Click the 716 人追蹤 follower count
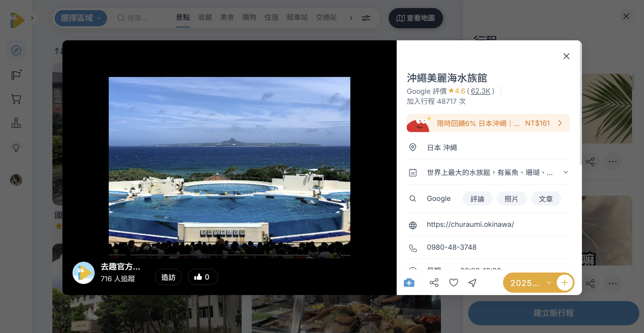The image size is (644, 333). click(x=118, y=279)
